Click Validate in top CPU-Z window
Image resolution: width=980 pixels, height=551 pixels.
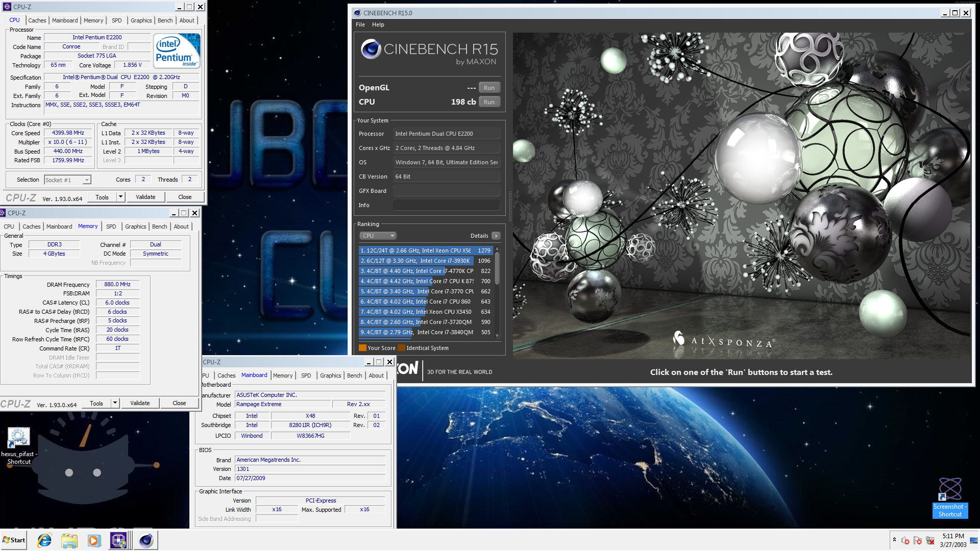point(145,197)
